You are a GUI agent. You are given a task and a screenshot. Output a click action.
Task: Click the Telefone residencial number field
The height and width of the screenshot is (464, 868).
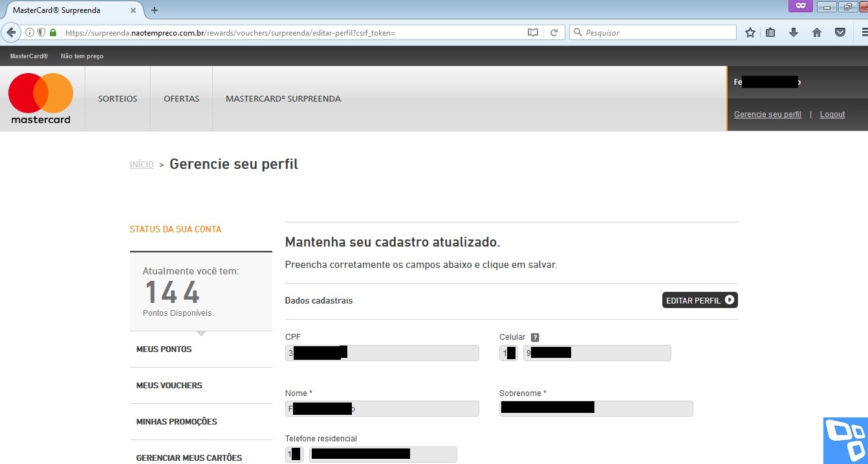[383, 454]
